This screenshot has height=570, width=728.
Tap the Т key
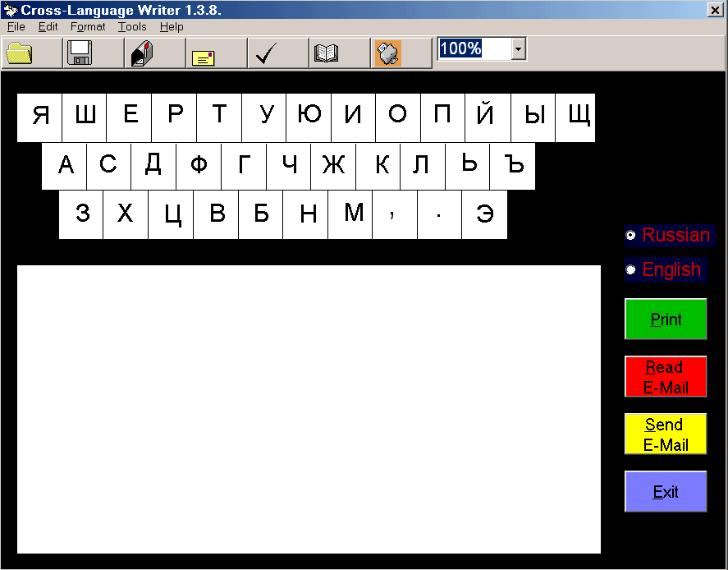point(219,117)
